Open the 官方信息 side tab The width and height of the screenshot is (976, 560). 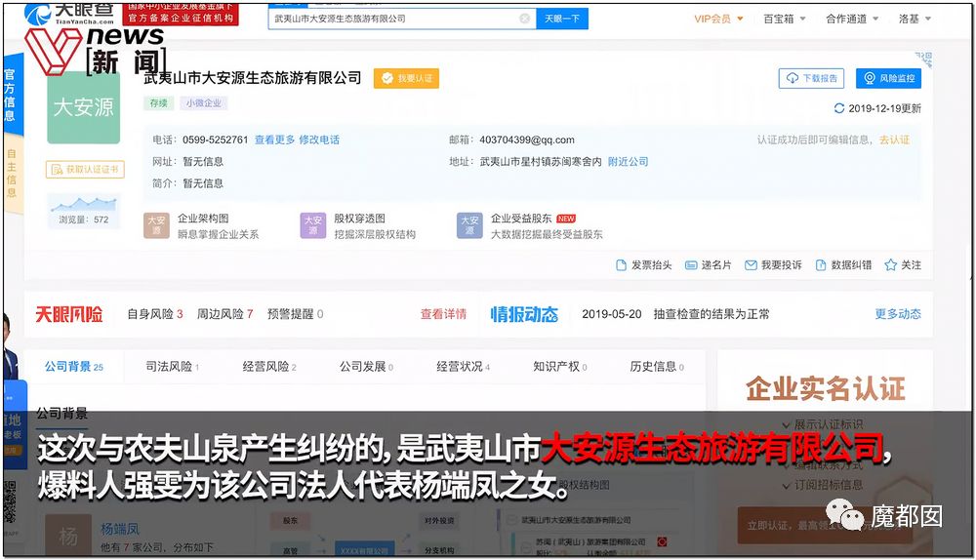pos(12,95)
